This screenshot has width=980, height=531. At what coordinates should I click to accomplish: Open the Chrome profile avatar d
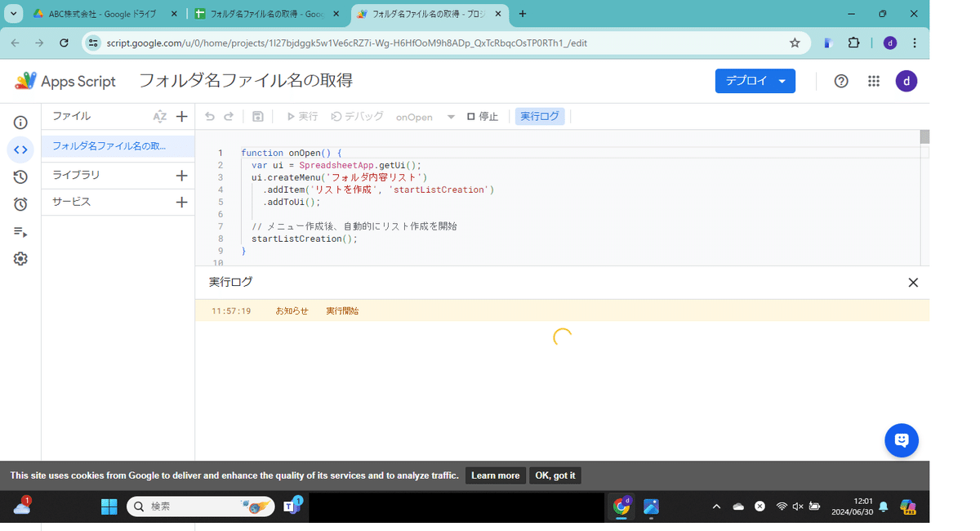tap(890, 43)
